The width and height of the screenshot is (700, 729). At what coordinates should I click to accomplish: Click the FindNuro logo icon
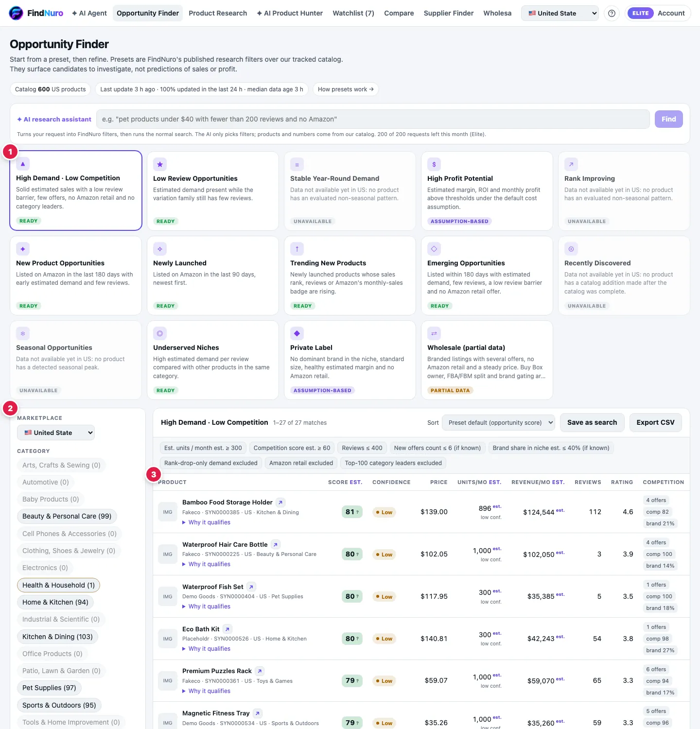pos(16,13)
